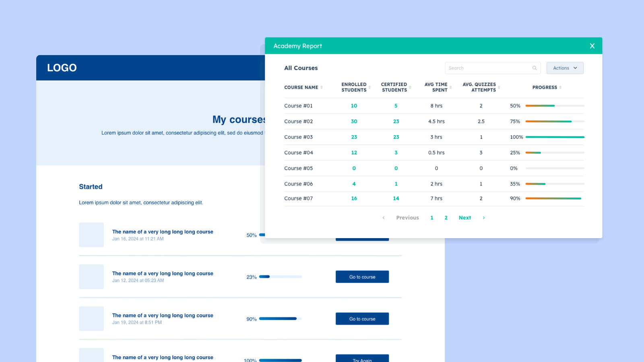Screen dimensions: 644x362
Task: Focus the Search input field
Action: (x=493, y=68)
